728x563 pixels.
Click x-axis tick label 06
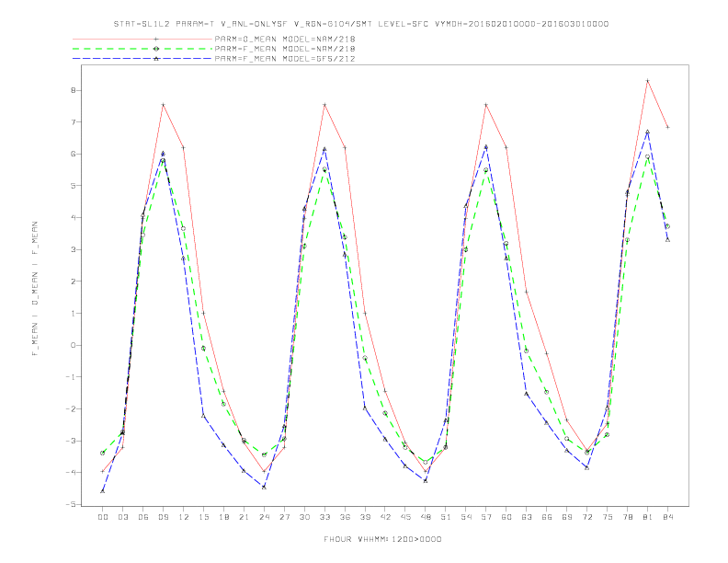tap(143, 517)
